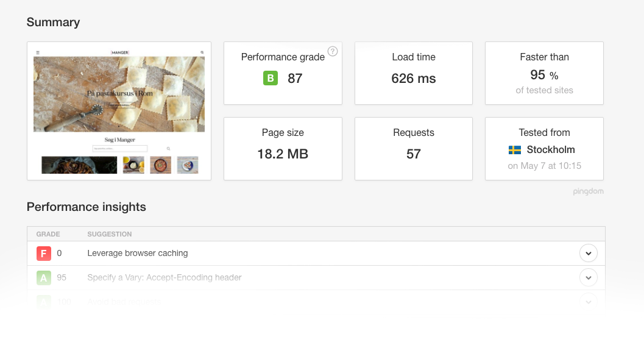Open the pasta website screenshot thumbnail
Image resolution: width=644 pixels, height=345 pixels.
(119, 111)
